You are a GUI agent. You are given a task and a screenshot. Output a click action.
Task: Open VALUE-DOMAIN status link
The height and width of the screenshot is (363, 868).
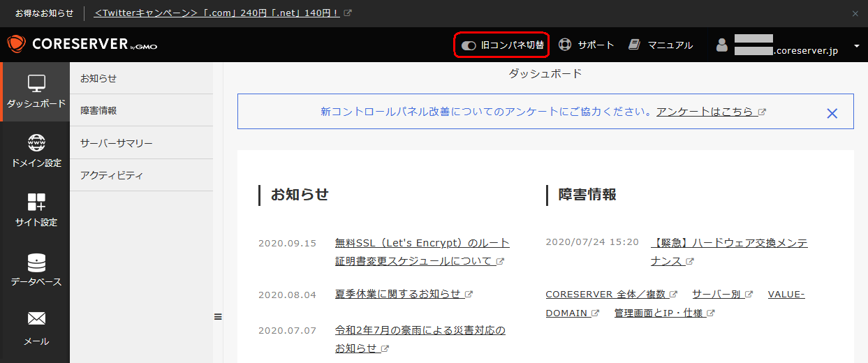click(x=675, y=304)
